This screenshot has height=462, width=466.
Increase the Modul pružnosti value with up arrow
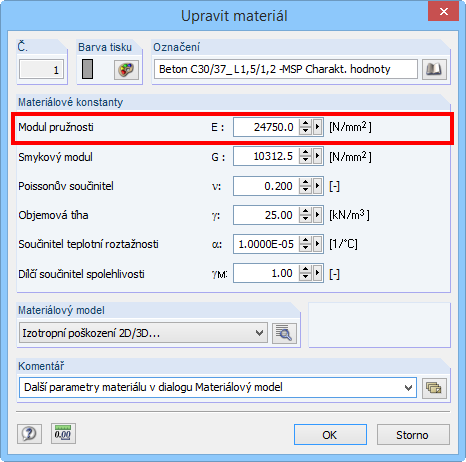[305, 123]
